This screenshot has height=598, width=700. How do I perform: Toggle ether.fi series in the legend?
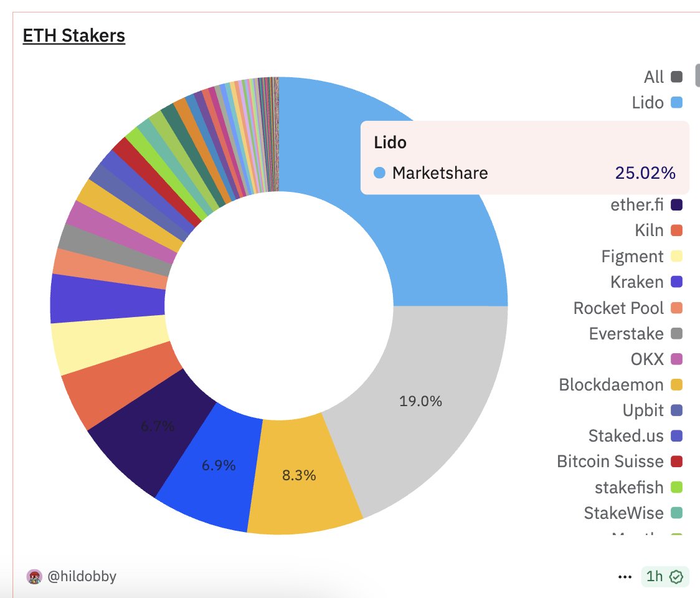tap(646, 205)
